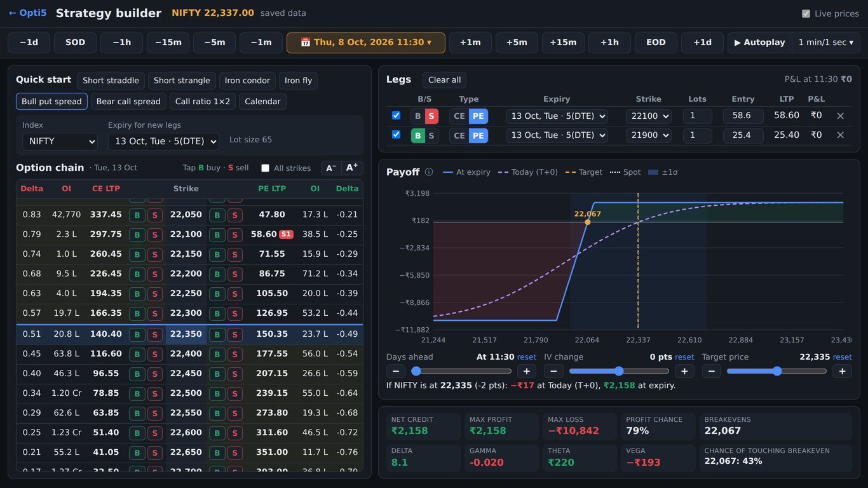Image resolution: width=868 pixels, height=488 pixels.
Task: Switch the 21900 leg to CE
Action: coord(459,135)
